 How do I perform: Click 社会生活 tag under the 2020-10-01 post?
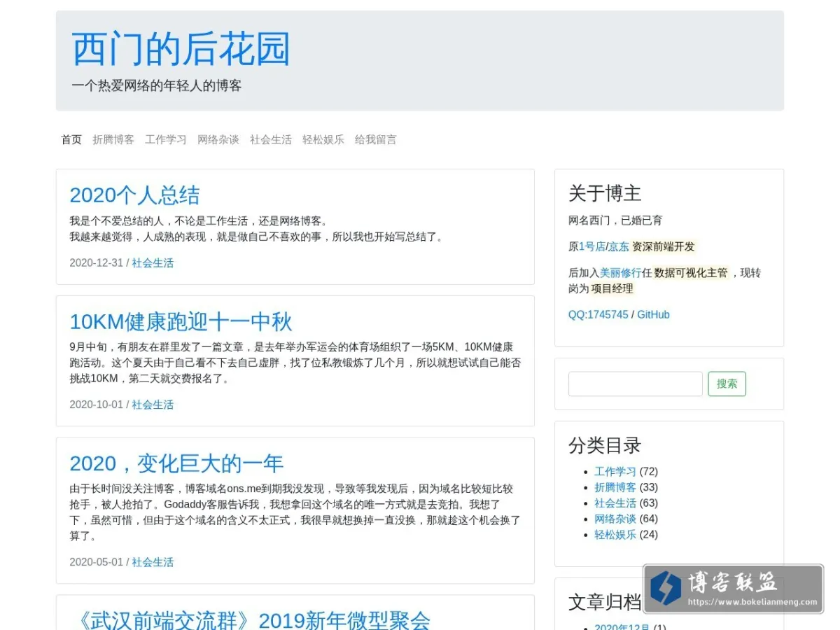tap(153, 405)
